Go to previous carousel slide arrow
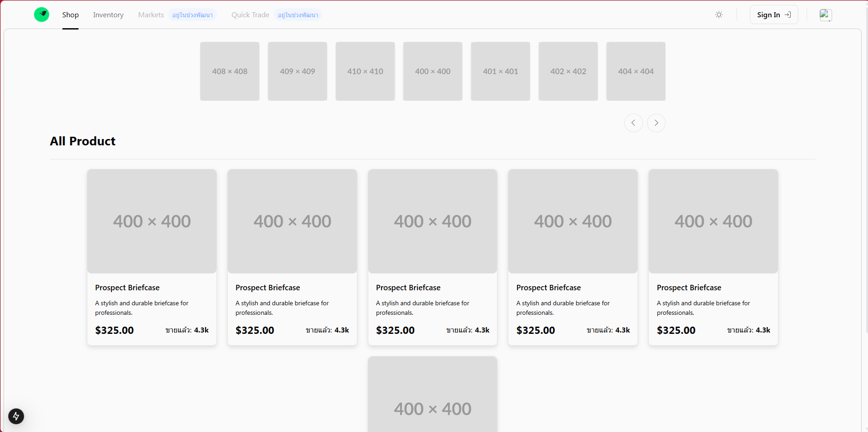Viewport: 868px width, 432px height. tap(633, 123)
